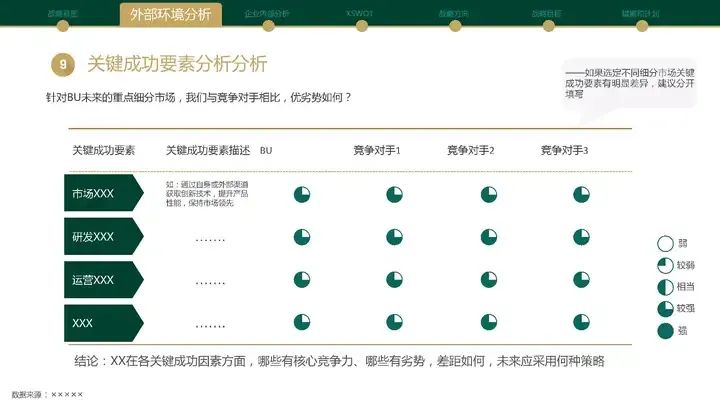
Task: Click the last row XXX pie under 竞争对手2
Action: (x=489, y=322)
